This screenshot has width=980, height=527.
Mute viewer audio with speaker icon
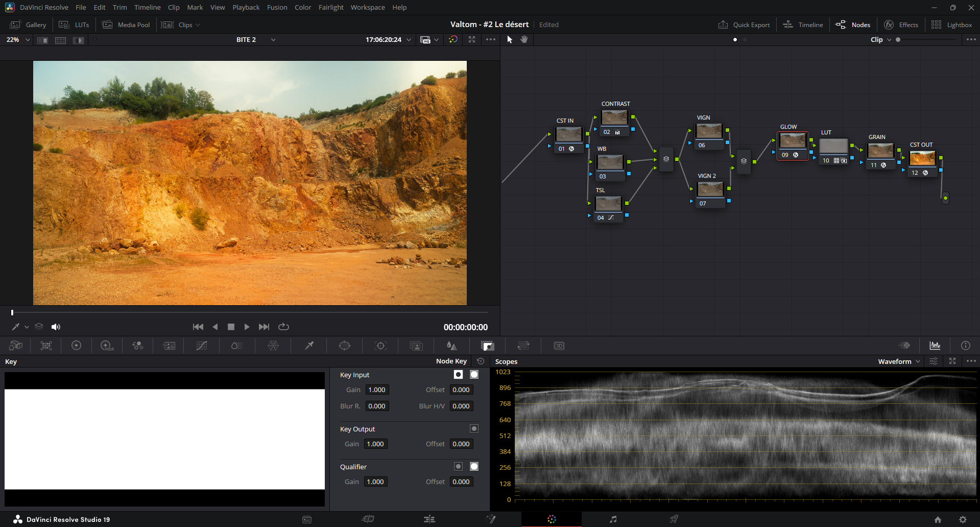click(x=56, y=327)
